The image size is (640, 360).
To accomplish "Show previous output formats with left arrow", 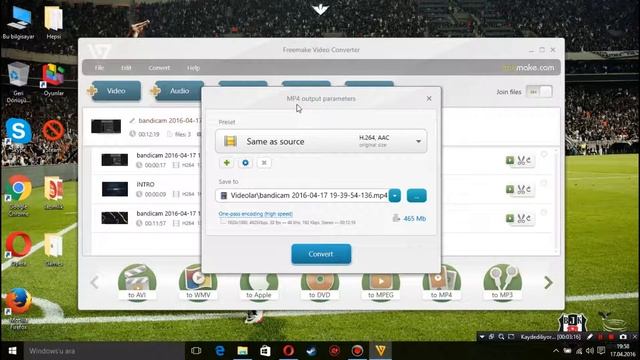I will tap(94, 282).
